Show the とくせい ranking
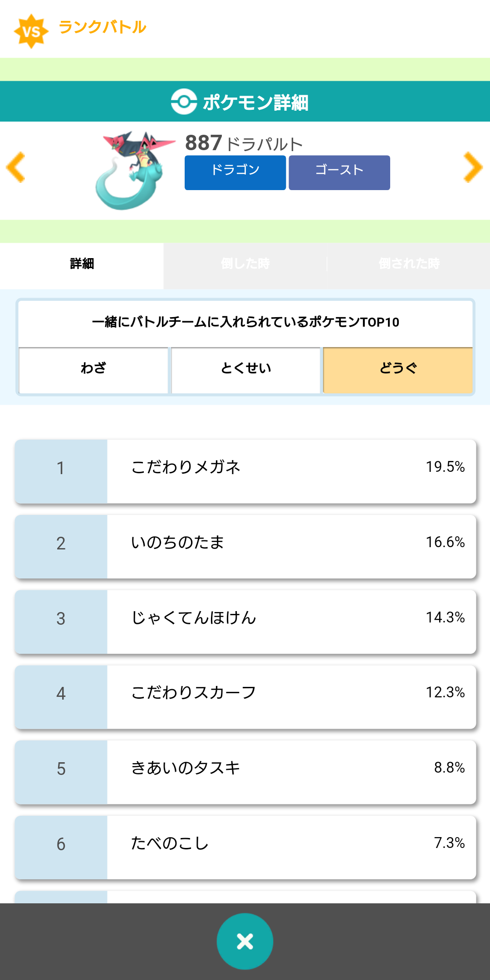490x980 pixels. [x=246, y=369]
